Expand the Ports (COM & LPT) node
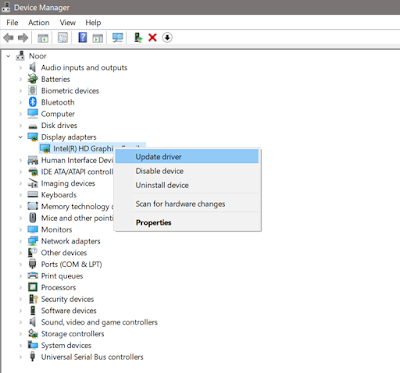Image resolution: width=400 pixels, height=373 pixels. pos(20,264)
